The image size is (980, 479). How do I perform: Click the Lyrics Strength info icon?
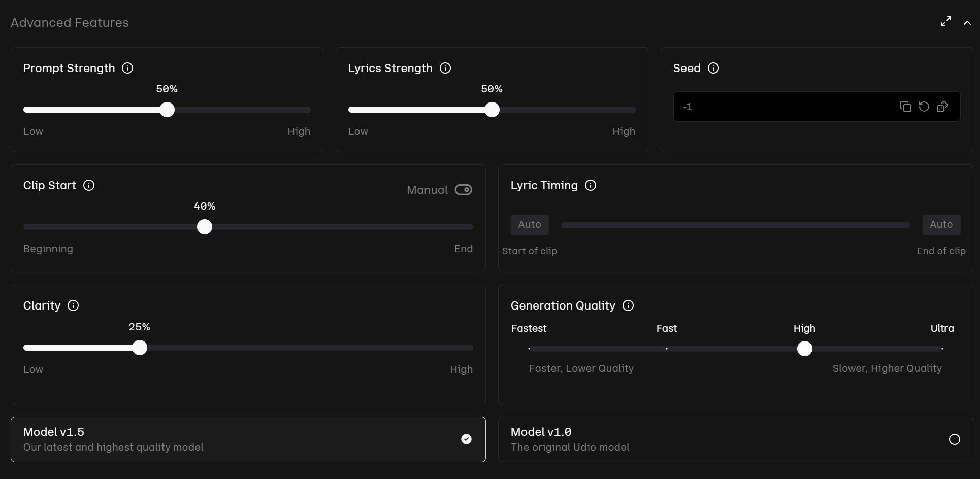pyautogui.click(x=445, y=68)
